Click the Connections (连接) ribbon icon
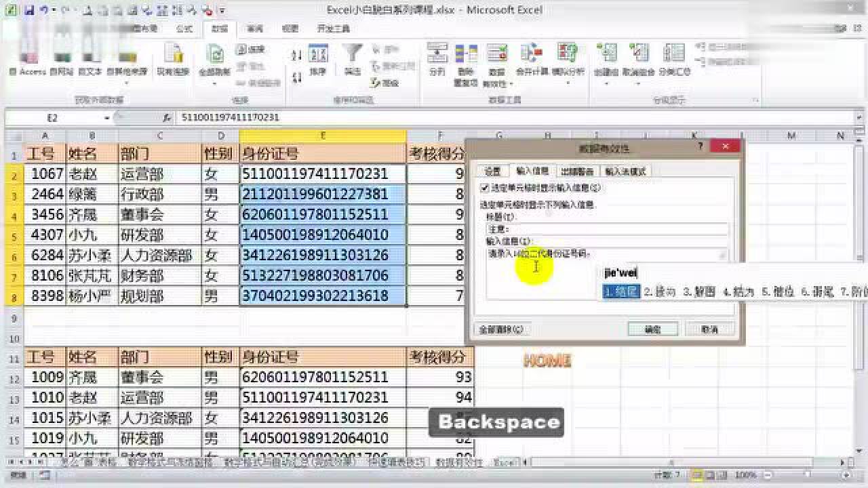The image size is (868, 488). [x=251, y=49]
